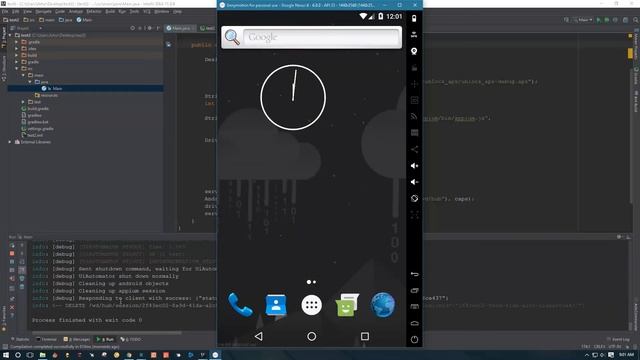640x360 pixels.
Task: Expand the .gradle folder in project tree
Action: (x=17, y=42)
